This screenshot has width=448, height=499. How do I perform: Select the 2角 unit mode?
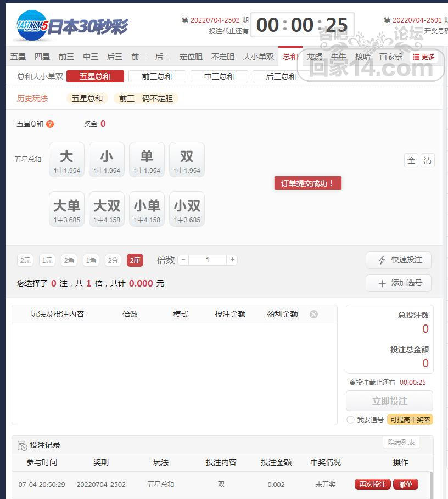(69, 261)
